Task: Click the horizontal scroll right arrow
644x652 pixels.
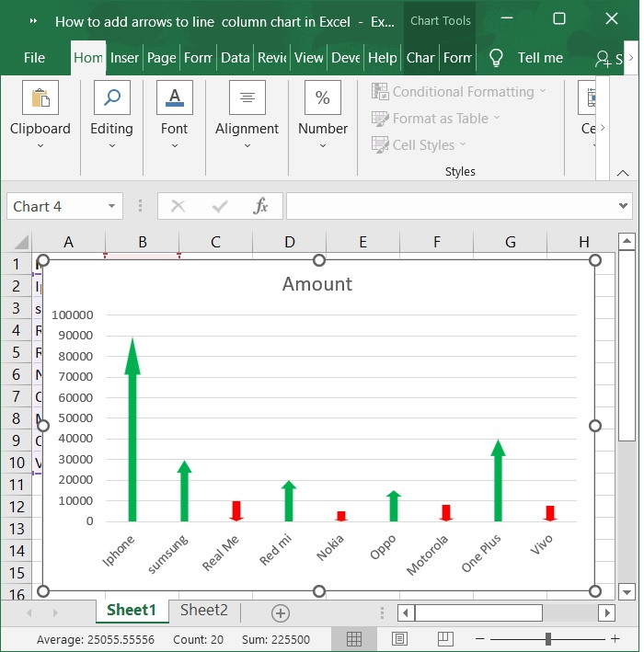Action: point(607,612)
